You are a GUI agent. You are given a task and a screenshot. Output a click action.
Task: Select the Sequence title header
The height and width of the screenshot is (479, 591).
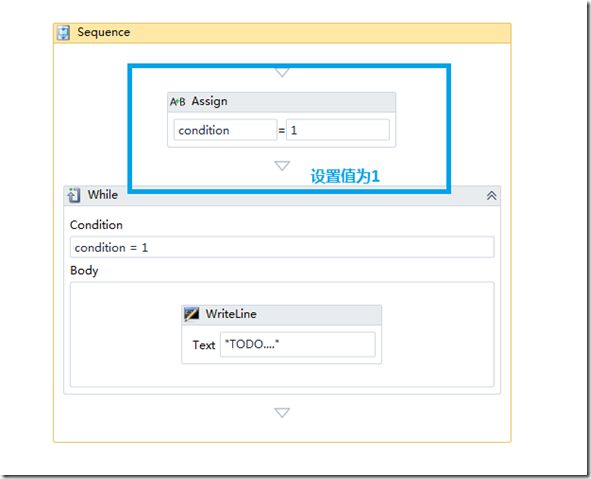[282, 33]
